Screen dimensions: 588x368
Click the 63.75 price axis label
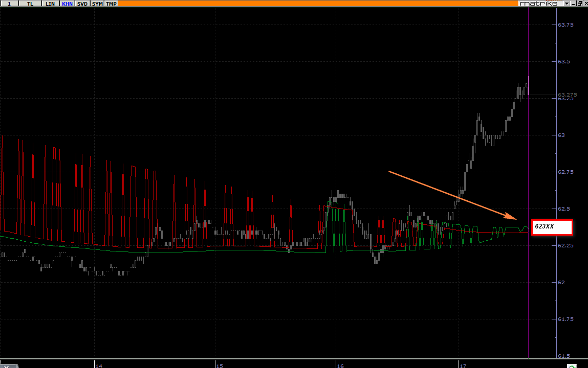[x=565, y=25]
